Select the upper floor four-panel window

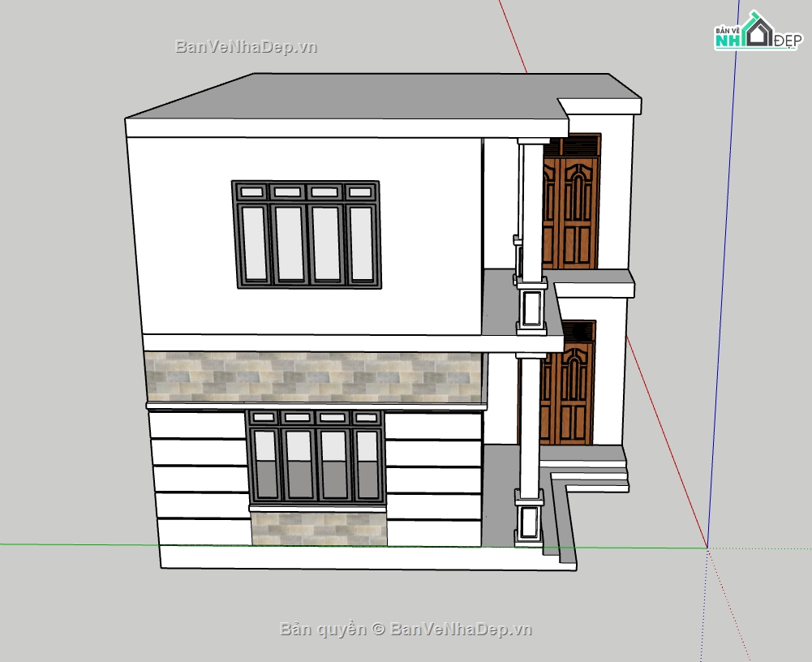[x=307, y=234]
